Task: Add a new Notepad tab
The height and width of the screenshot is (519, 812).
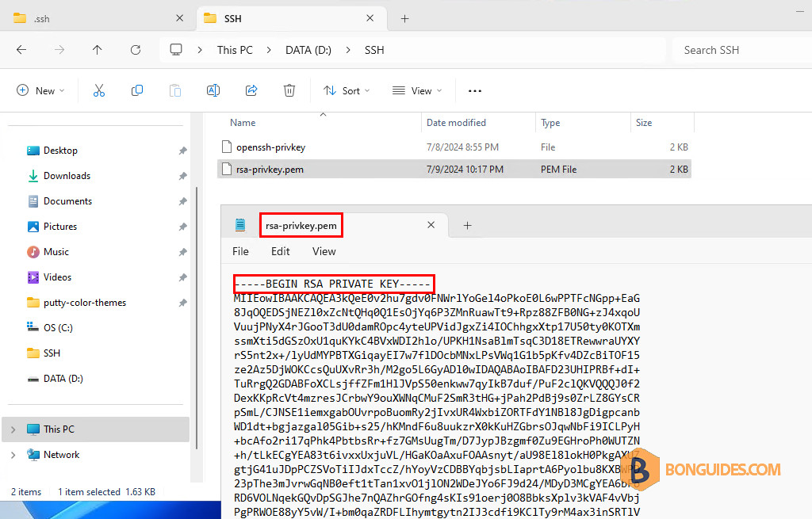Action: point(467,225)
